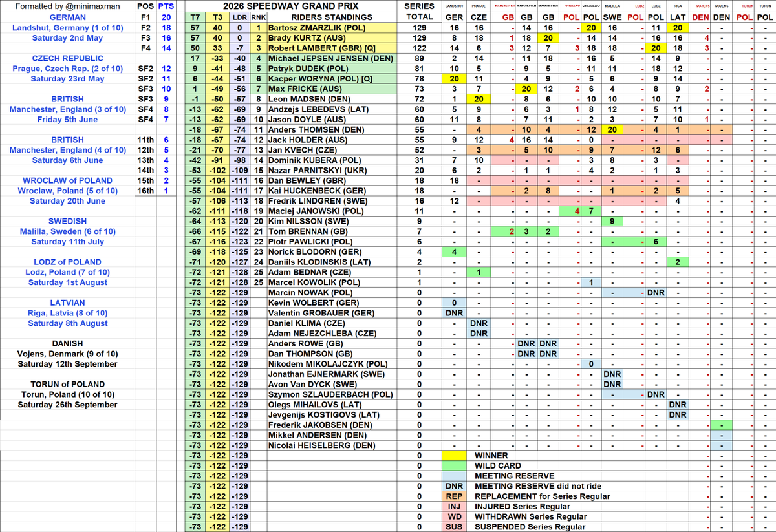Select the SERIES header cell

point(419,6)
